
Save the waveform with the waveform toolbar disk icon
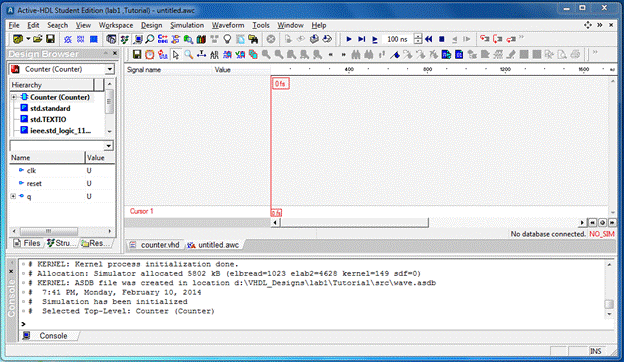[x=137, y=54]
